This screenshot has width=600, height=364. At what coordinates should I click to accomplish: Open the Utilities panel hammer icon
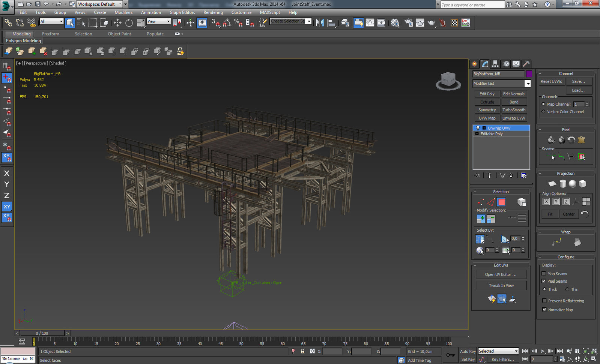[526, 64]
